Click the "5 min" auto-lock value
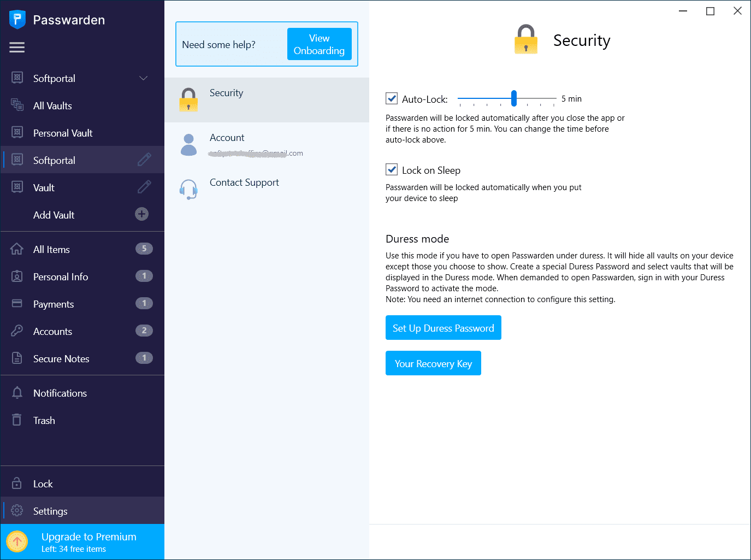751x560 pixels. coord(571,99)
